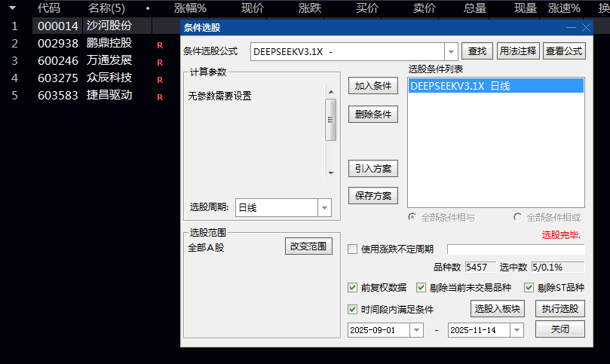Toggle 剔除ST品种 checkbox
The image size is (610, 364).
point(529,287)
